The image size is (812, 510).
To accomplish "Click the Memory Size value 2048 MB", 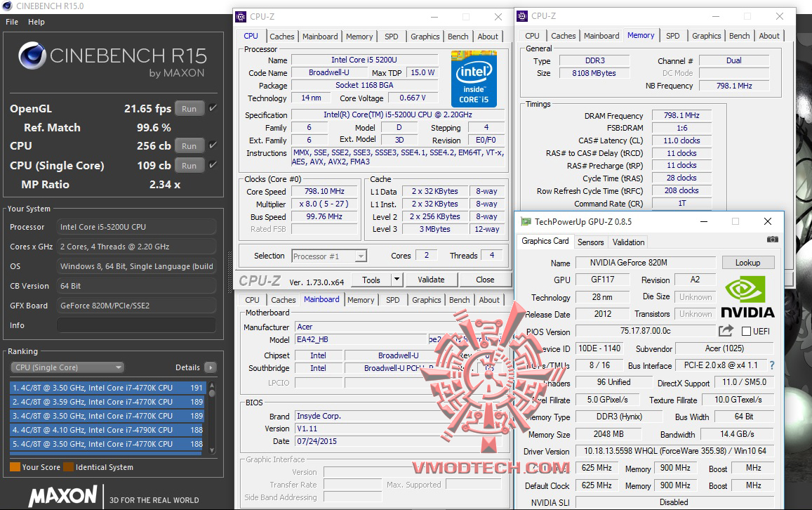I will [x=608, y=434].
